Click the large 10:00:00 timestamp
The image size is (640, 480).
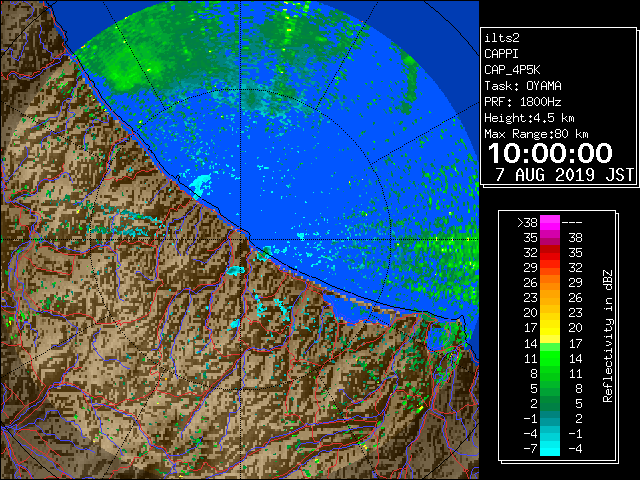coord(550,153)
